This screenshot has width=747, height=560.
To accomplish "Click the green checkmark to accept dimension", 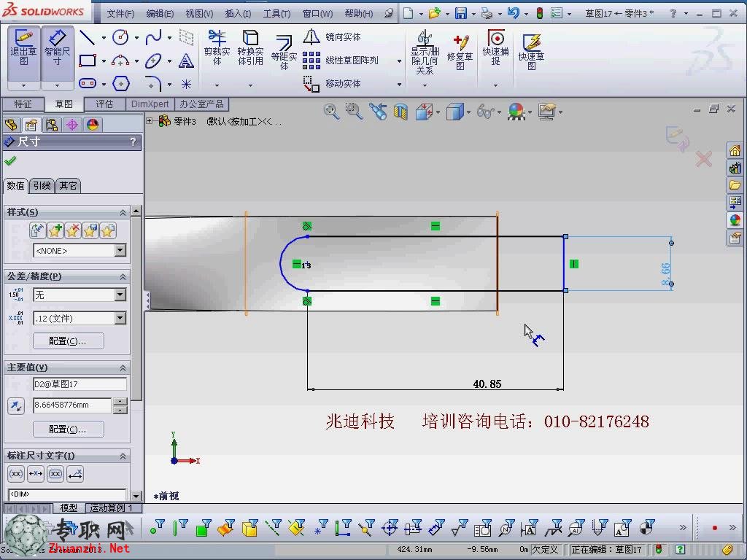I will pos(10,161).
